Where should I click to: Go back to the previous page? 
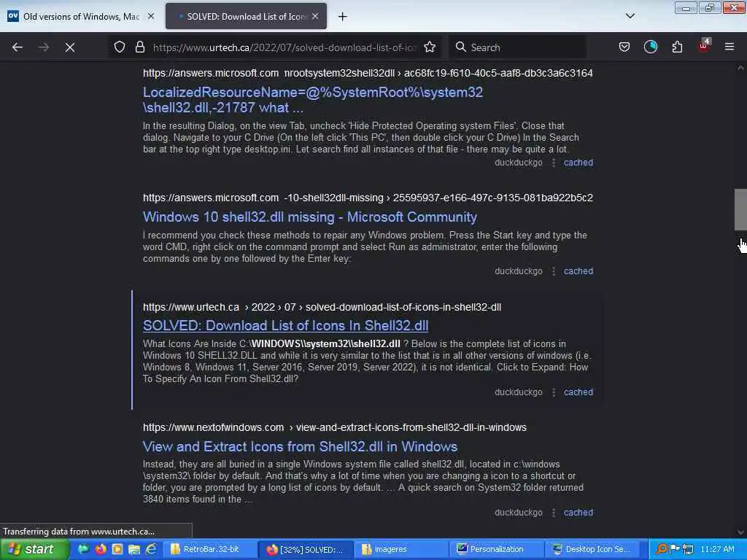point(18,47)
